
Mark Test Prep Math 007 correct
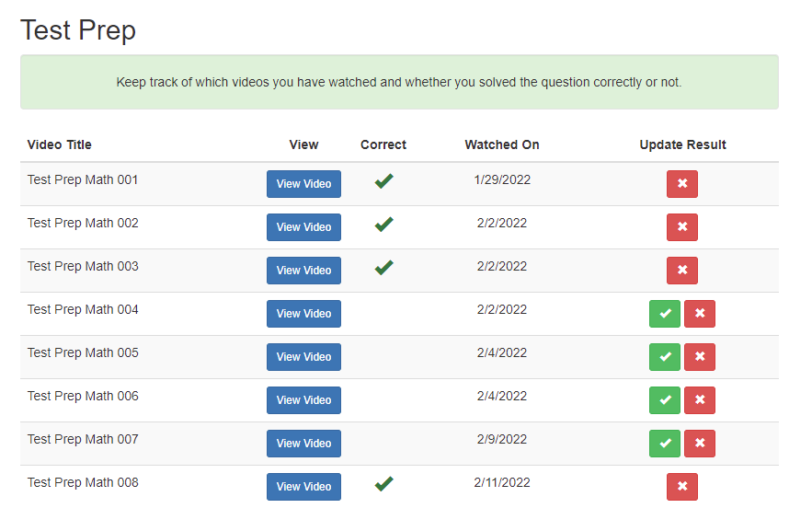(x=665, y=444)
